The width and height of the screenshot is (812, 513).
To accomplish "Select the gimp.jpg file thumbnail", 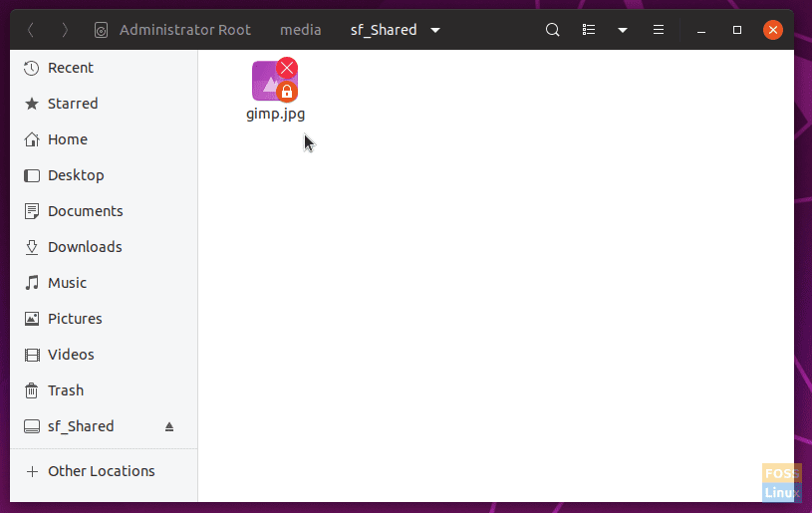I will tap(275, 81).
